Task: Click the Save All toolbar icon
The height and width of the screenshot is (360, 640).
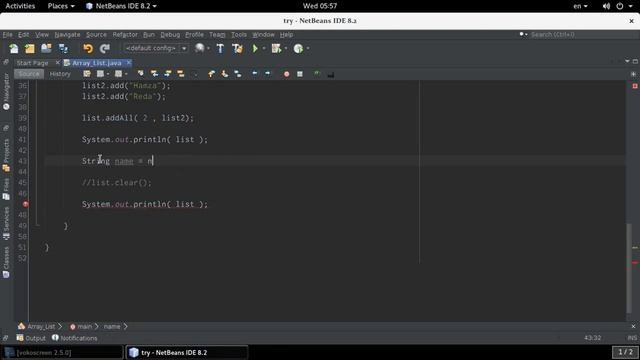Action: (63, 49)
